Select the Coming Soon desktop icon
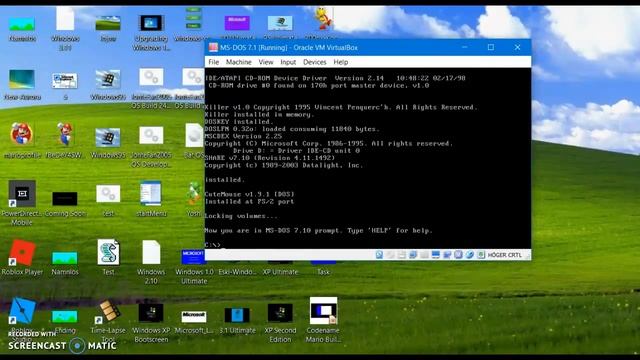This screenshot has height=360, width=640. 65,204
